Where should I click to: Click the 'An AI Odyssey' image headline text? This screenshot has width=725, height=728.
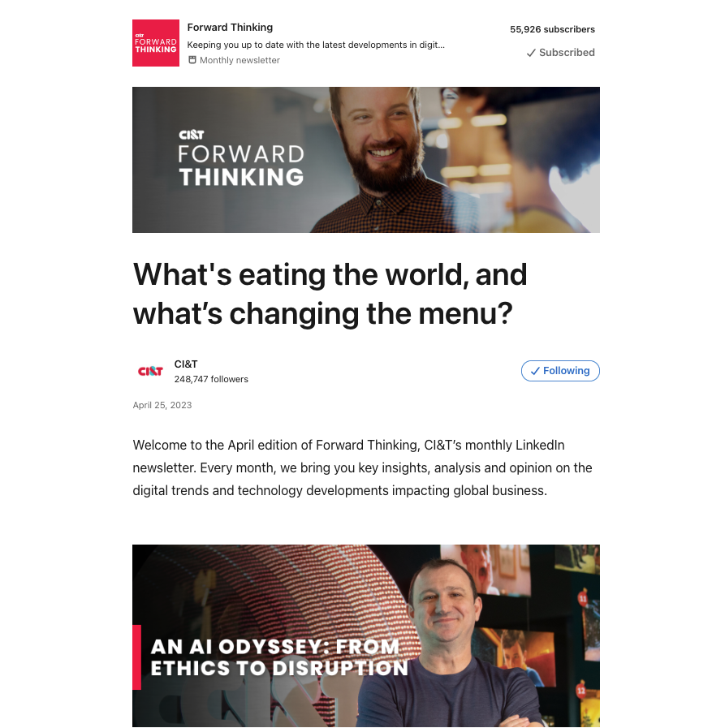279,657
